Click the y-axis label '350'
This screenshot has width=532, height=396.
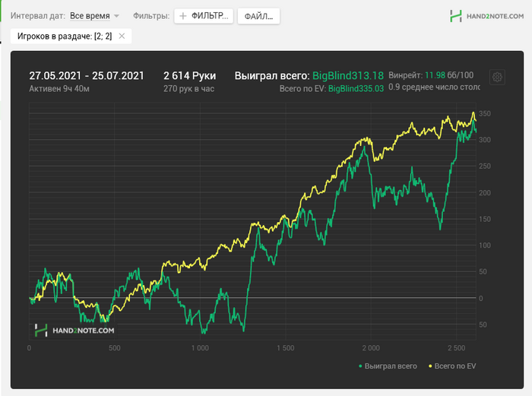click(x=485, y=113)
